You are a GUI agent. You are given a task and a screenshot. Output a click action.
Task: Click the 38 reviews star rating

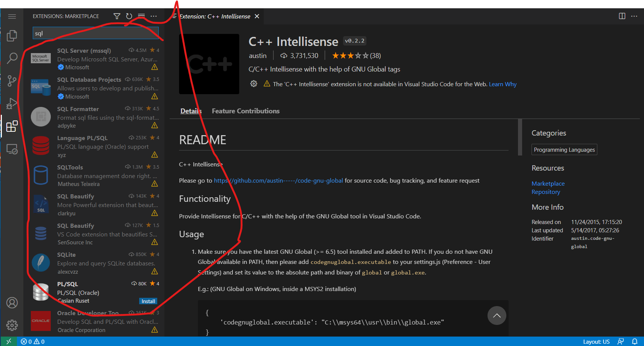coord(356,56)
